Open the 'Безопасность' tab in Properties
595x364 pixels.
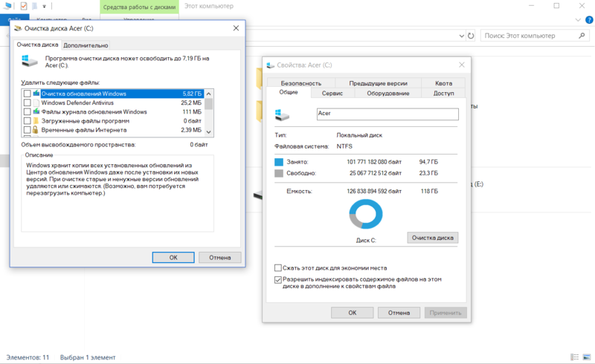301,83
